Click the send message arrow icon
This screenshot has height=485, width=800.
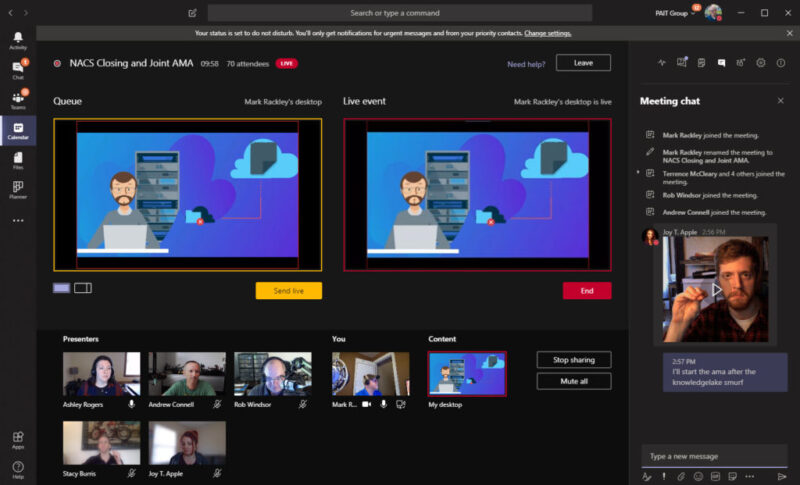[x=781, y=476]
